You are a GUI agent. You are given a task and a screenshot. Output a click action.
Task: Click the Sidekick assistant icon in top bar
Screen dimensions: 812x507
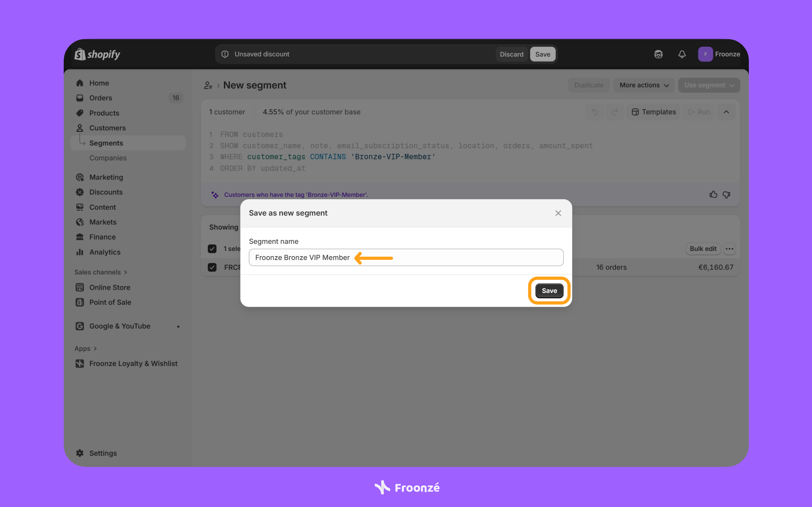658,54
